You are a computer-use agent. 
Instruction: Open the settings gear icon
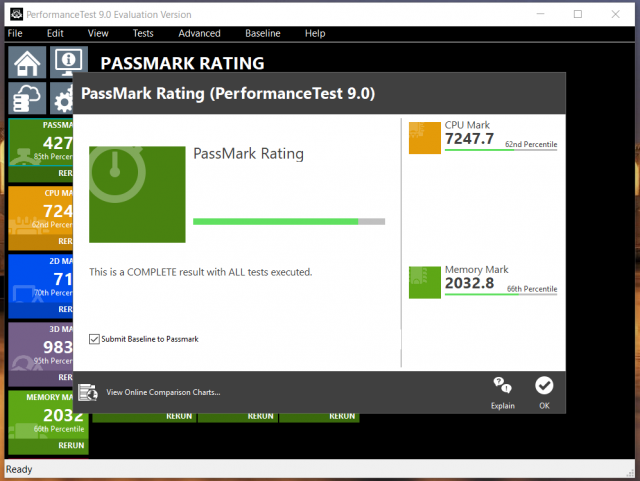[62, 99]
